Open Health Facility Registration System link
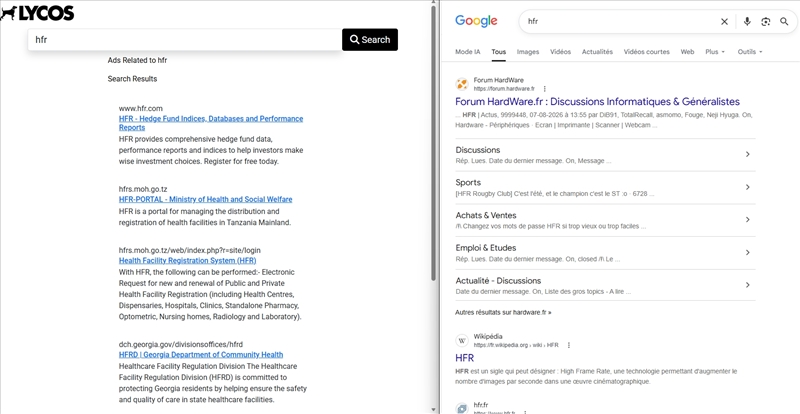Viewport: 800px width, 414px height. (x=188, y=260)
